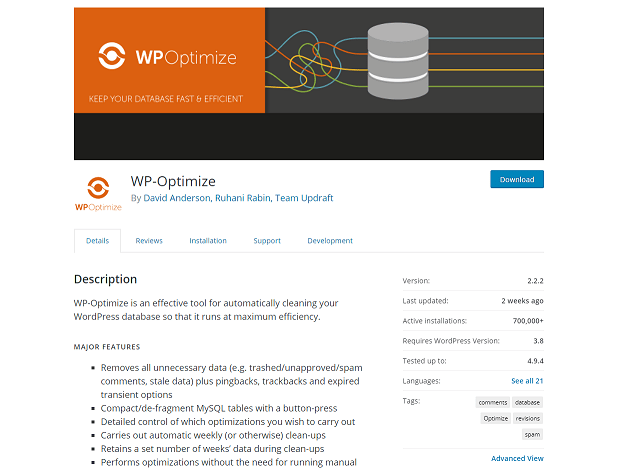Click the Tested up to 4.9.4 value

[535, 361]
